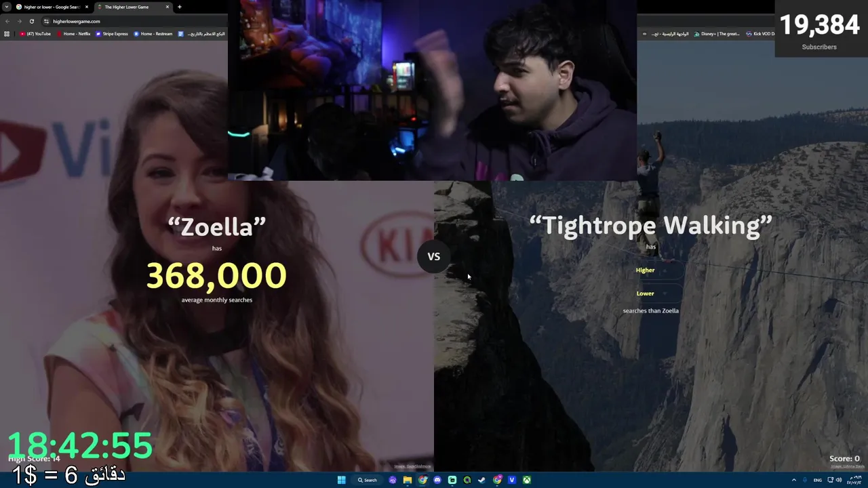The image size is (868, 488).
Task: Go back with the browser back arrow
Action: 7,21
